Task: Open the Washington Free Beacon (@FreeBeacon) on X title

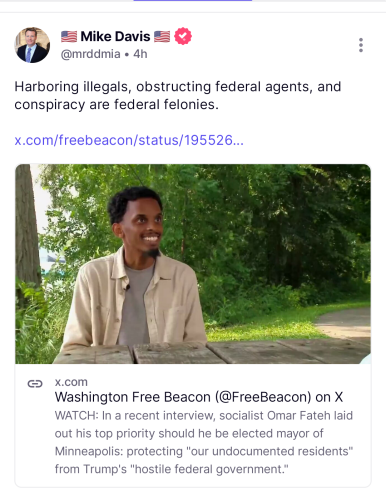Action: point(199,397)
